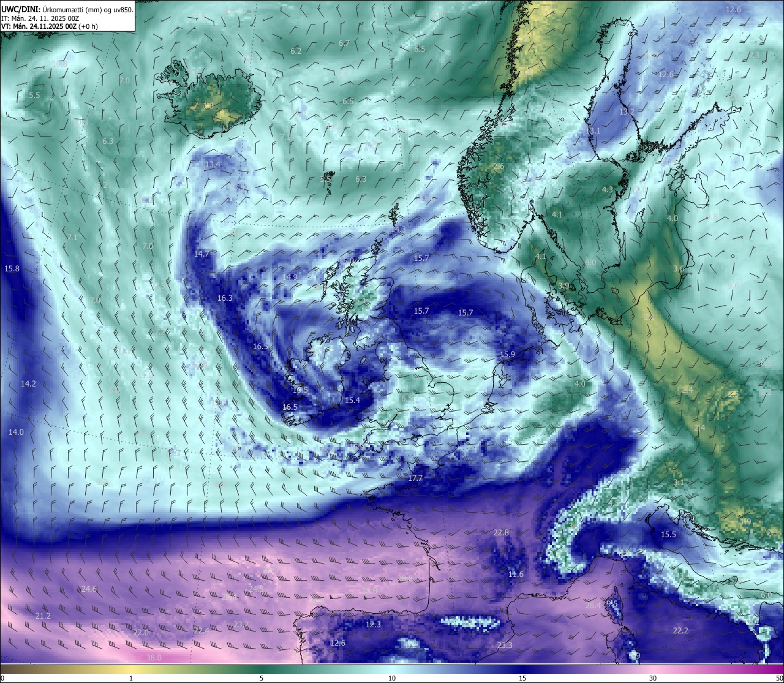Click the map value '26.4'
Viewport: 784px width, 683px height.
click(593, 606)
